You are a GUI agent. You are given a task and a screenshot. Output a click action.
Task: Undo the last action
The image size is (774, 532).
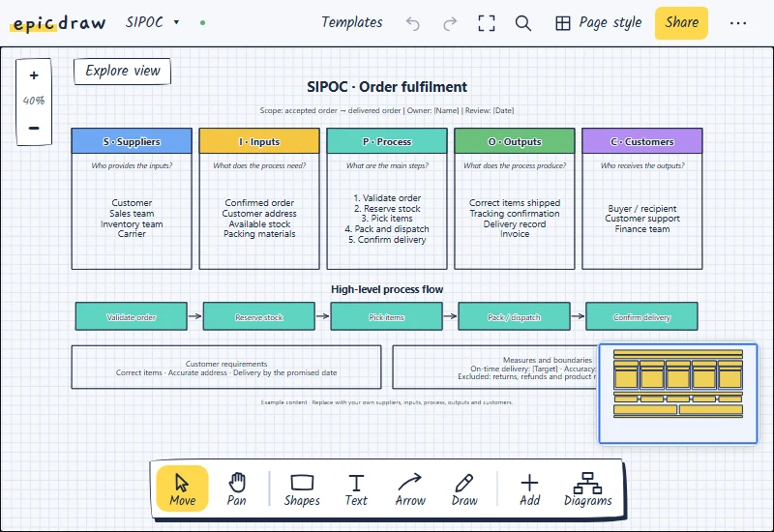[x=413, y=23]
